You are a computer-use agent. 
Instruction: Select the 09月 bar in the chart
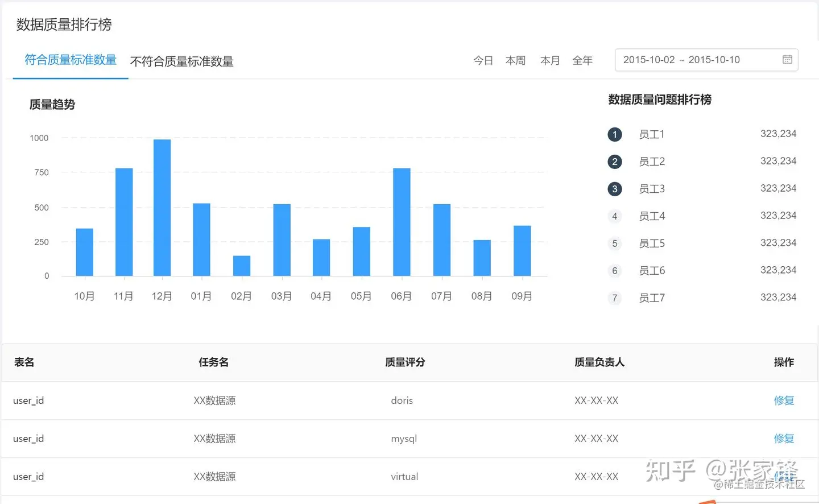point(522,251)
